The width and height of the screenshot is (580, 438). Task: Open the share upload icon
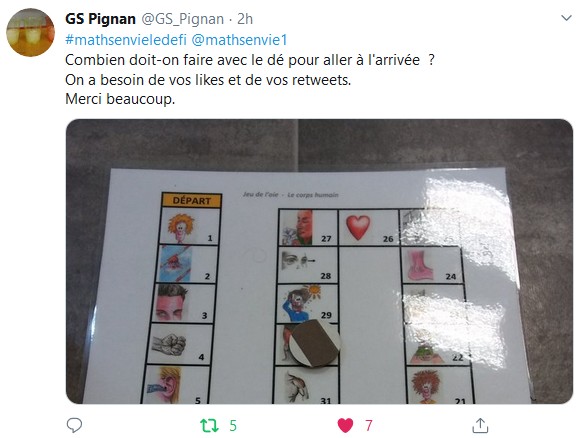point(480,425)
